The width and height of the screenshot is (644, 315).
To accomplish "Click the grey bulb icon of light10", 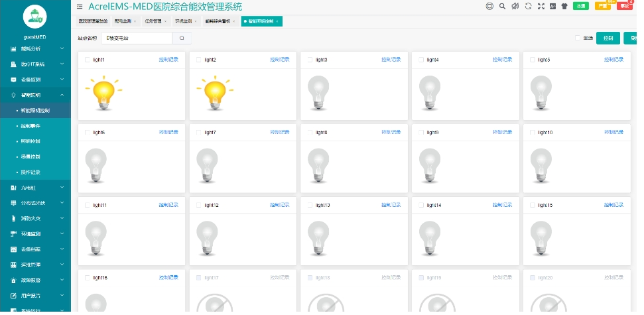I will click(x=541, y=166).
